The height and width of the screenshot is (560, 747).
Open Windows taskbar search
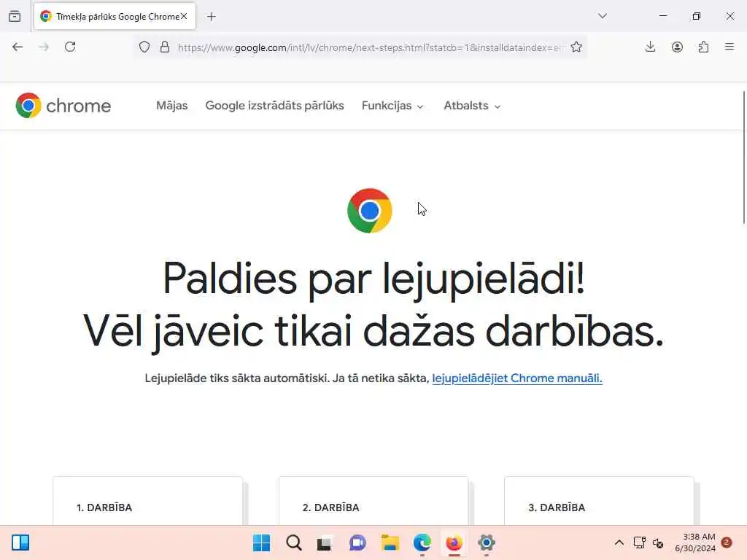click(x=294, y=542)
